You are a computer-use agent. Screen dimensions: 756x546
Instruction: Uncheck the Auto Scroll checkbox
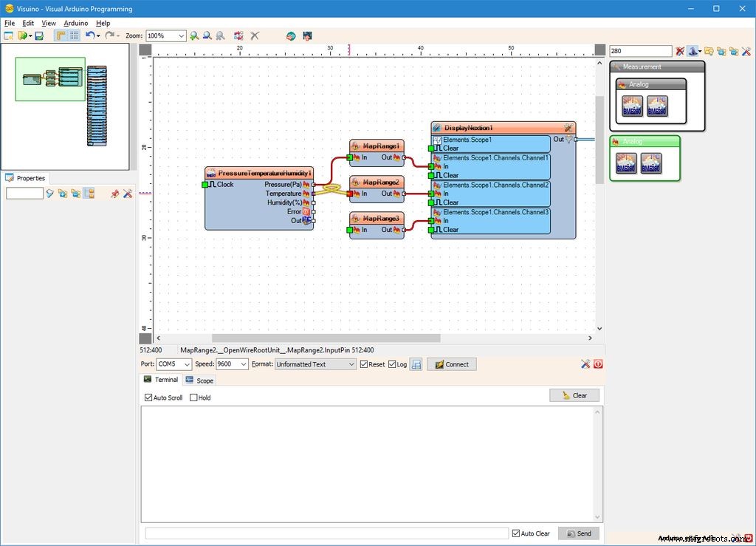click(148, 397)
